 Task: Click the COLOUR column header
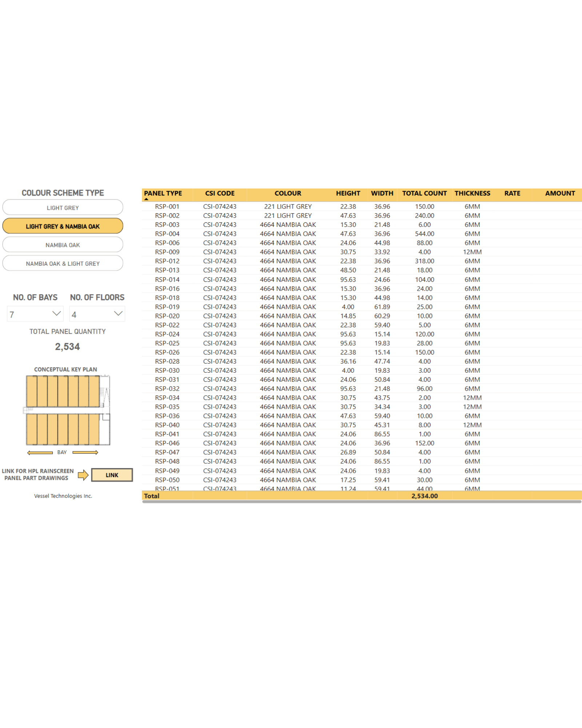tap(288, 193)
